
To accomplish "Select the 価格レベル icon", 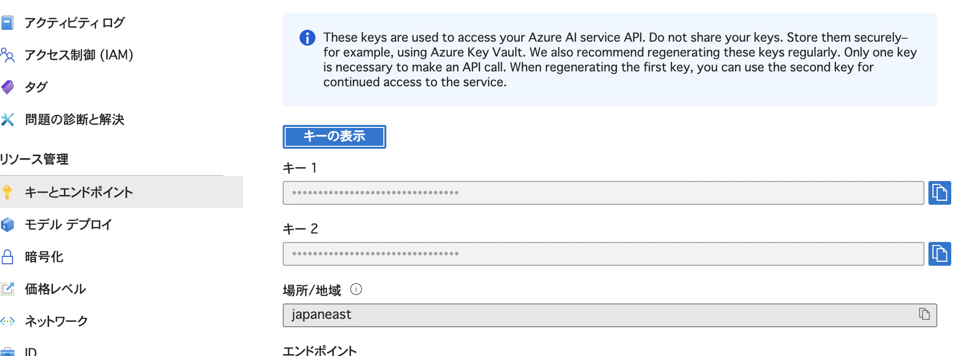I will tap(8, 289).
